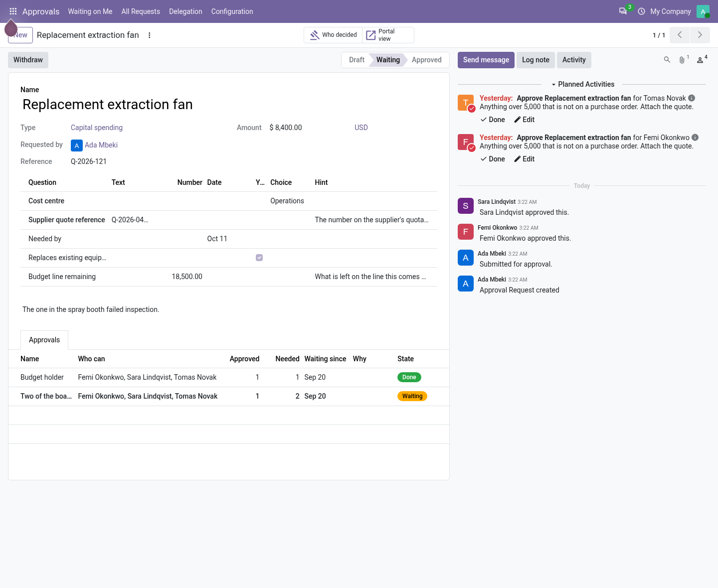The image size is (718, 588).
Task: Go to the next record arrow
Action: pyautogui.click(x=700, y=35)
